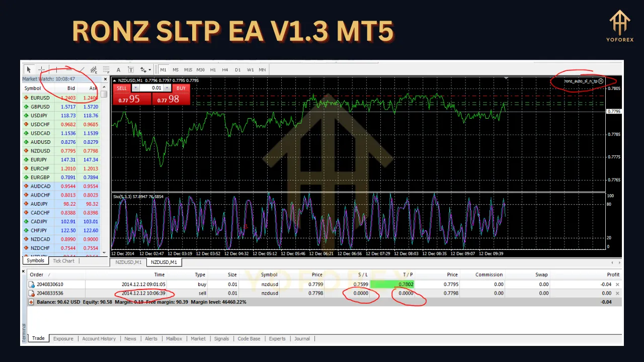Click the 0.01 trade volume field

[x=151, y=88]
